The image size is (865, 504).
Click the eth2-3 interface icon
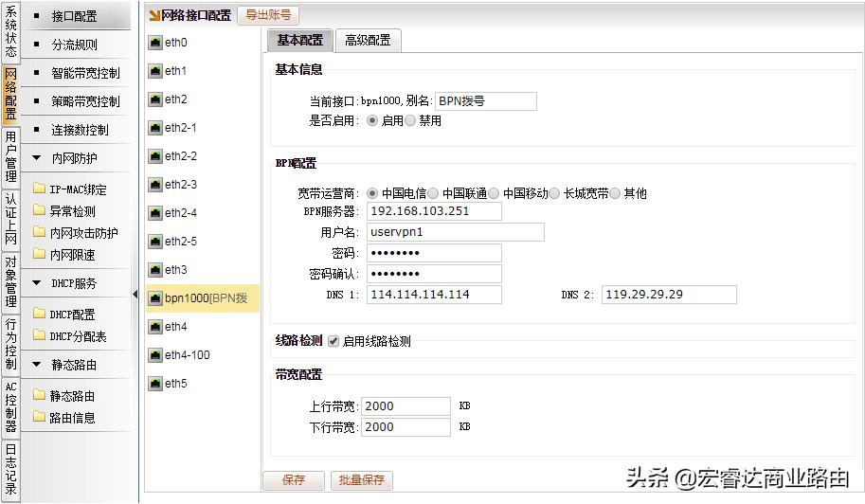tap(155, 185)
